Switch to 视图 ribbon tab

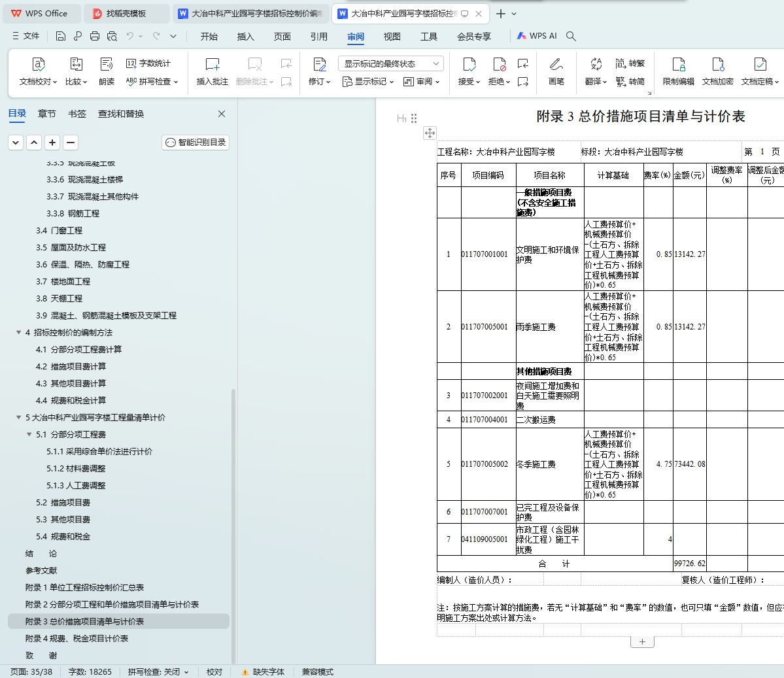(392, 37)
